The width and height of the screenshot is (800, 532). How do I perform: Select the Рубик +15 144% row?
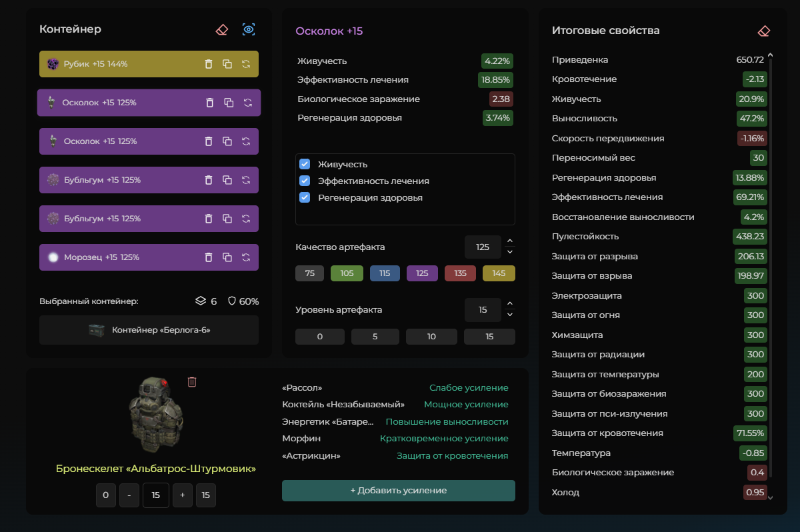click(149, 64)
